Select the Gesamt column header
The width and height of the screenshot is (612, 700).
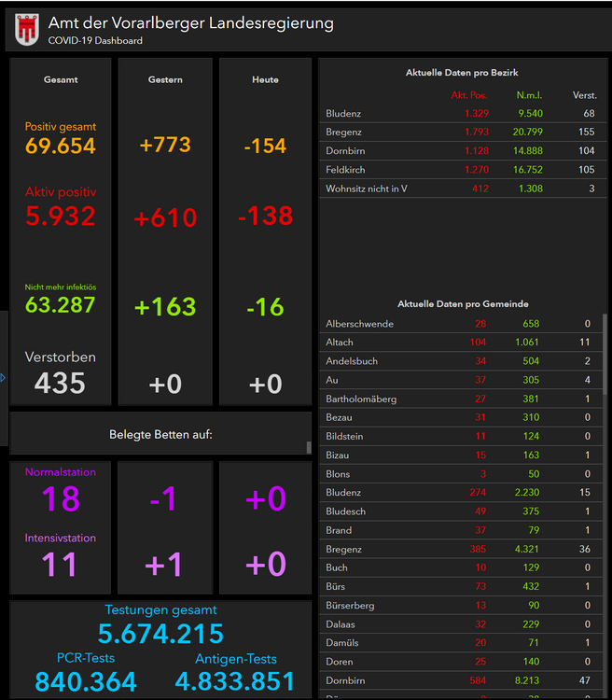coord(61,80)
